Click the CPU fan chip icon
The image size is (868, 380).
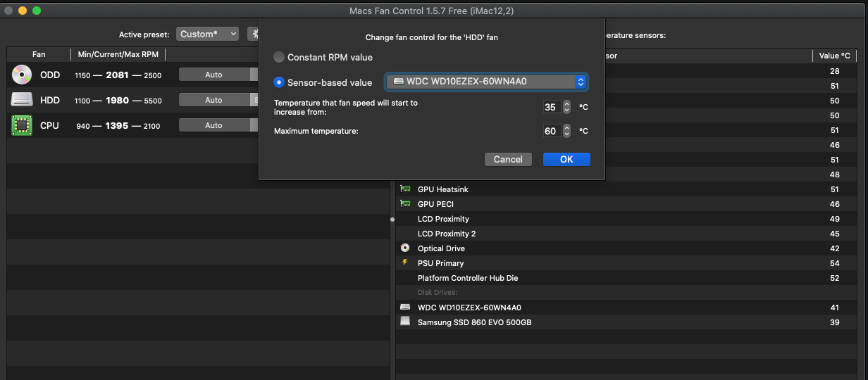pyautogui.click(x=22, y=125)
